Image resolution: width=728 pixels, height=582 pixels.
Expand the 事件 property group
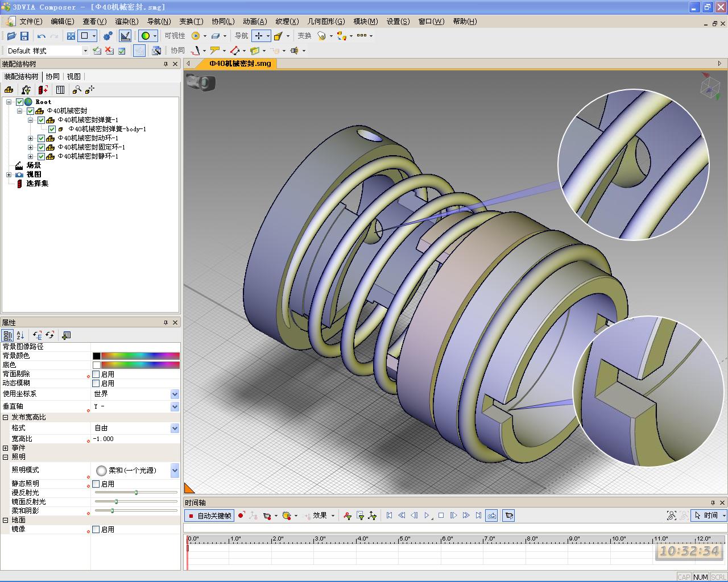click(6, 448)
